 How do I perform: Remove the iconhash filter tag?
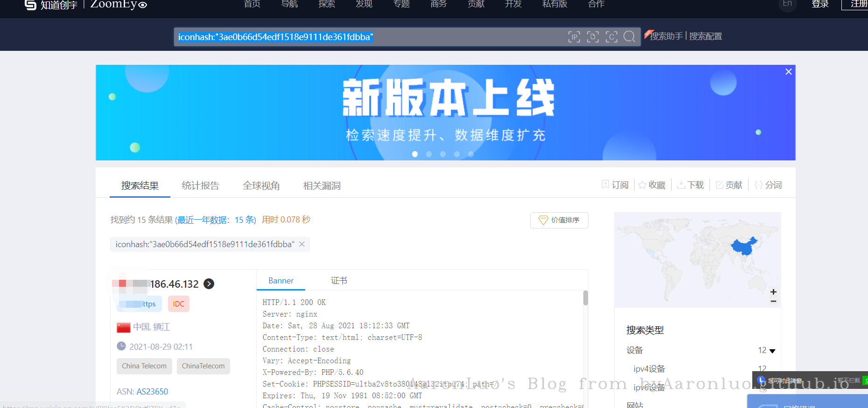302,244
